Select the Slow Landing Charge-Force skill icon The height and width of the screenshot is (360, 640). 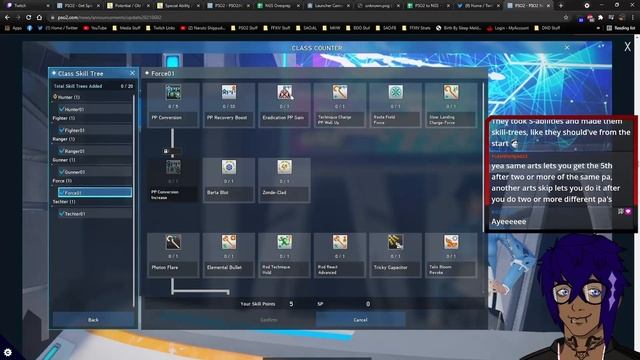pyautogui.click(x=451, y=92)
